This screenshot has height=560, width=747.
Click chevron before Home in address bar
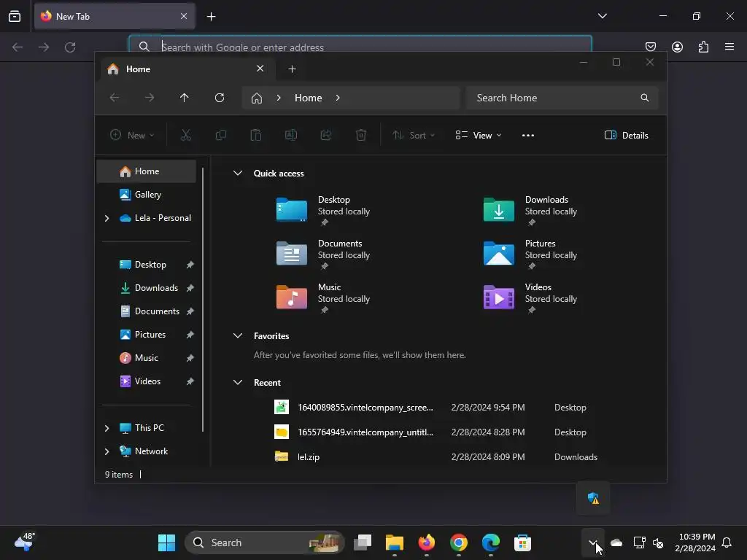pyautogui.click(x=279, y=98)
